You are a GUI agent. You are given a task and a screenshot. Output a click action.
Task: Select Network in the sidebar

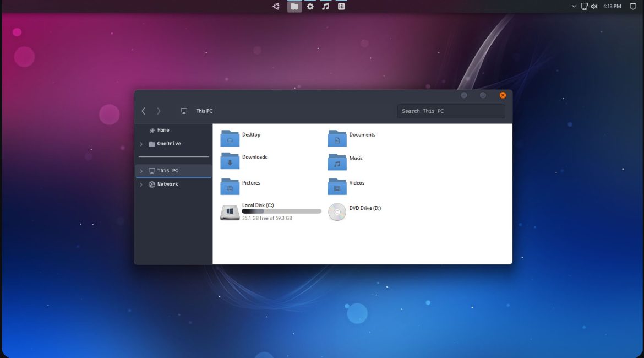[x=167, y=185]
